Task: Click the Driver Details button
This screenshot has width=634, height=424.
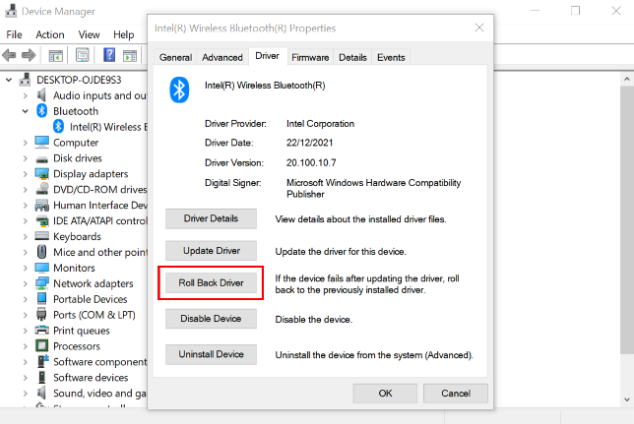Action: pyautogui.click(x=211, y=219)
